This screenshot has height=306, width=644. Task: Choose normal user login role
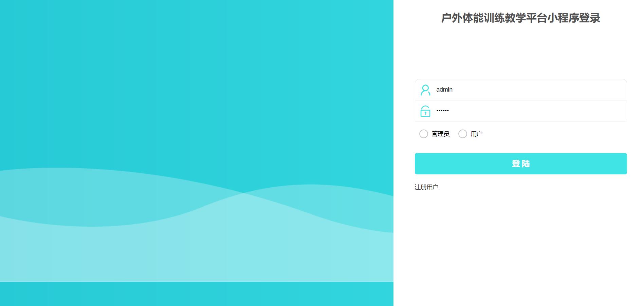click(462, 134)
